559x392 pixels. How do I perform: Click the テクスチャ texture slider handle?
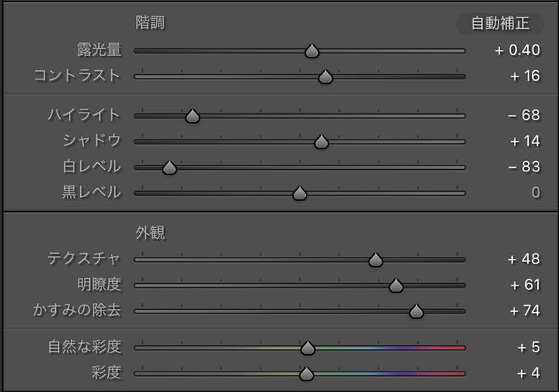pyautogui.click(x=375, y=260)
